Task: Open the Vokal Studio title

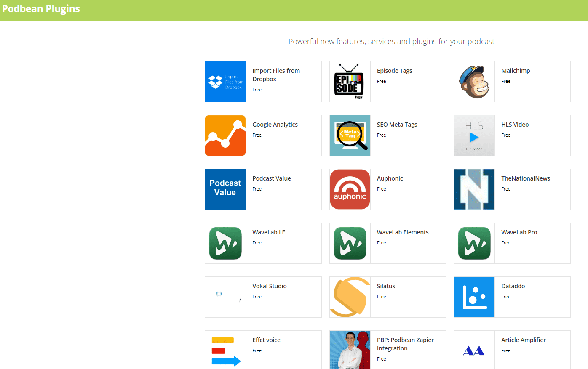Action: pos(270,286)
